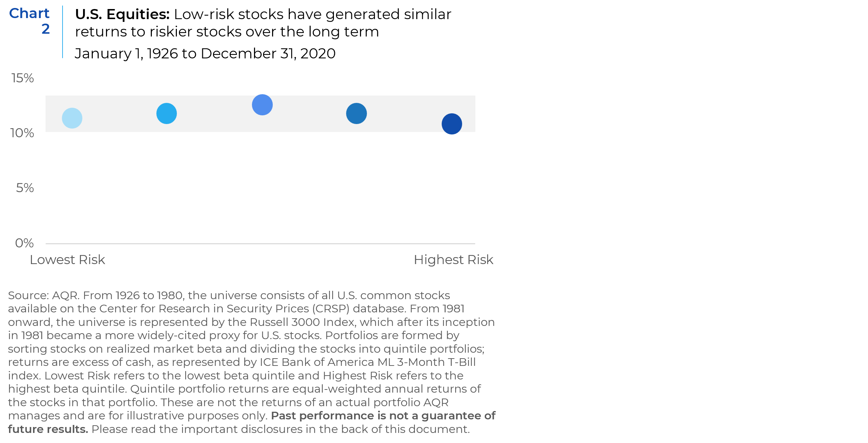The width and height of the screenshot is (868, 443).
Task: Click the 'Russell 3000 Index' mention
Action: [x=302, y=322]
